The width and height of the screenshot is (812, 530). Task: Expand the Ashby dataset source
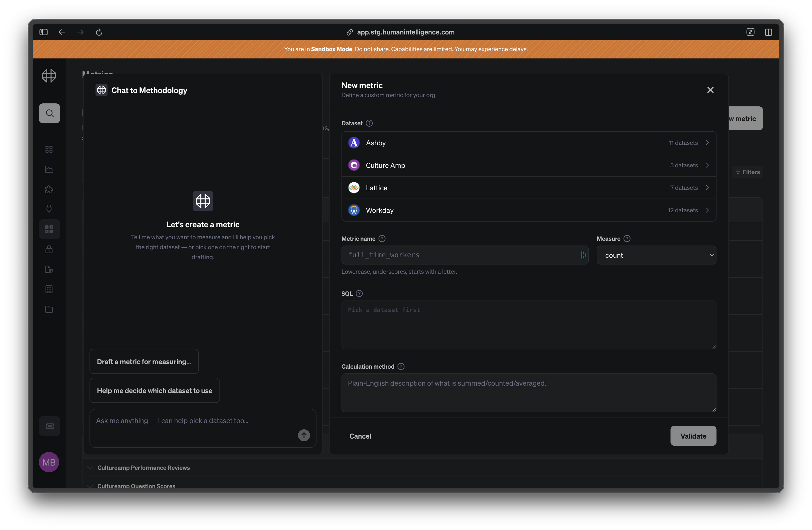[x=528, y=143]
